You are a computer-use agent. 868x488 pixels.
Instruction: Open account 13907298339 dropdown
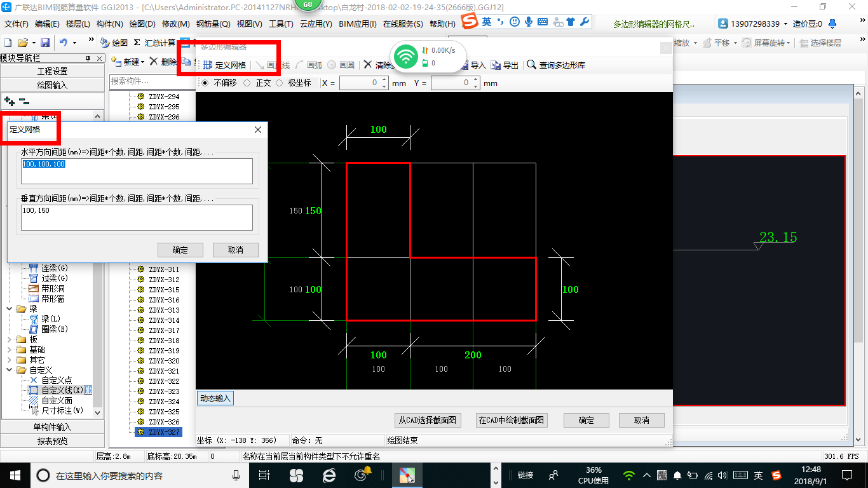[785, 24]
